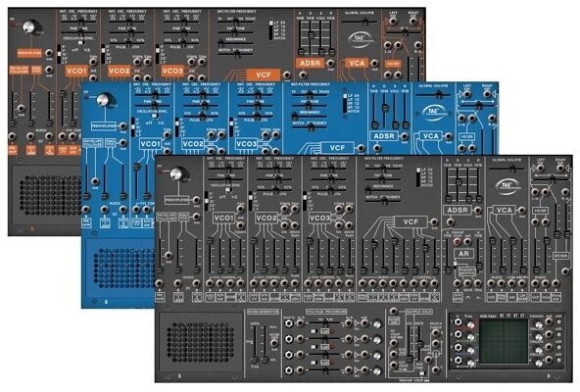Viewport: 580px width, 392px height.
Task: Click jack left of Sample Hold label
Action: 394,311
